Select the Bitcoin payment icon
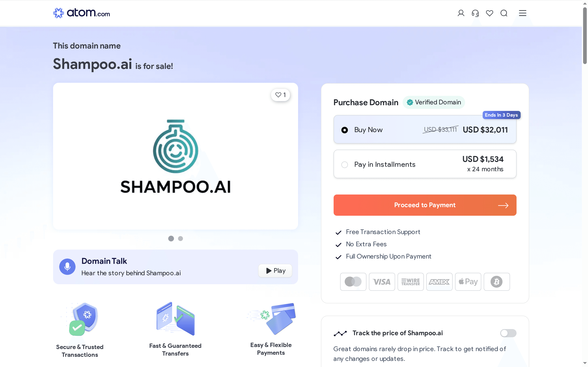The width and height of the screenshot is (588, 367). coord(496,282)
